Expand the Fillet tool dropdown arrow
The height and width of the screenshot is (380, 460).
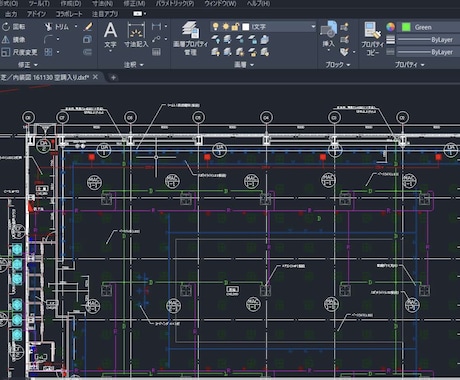point(58,39)
